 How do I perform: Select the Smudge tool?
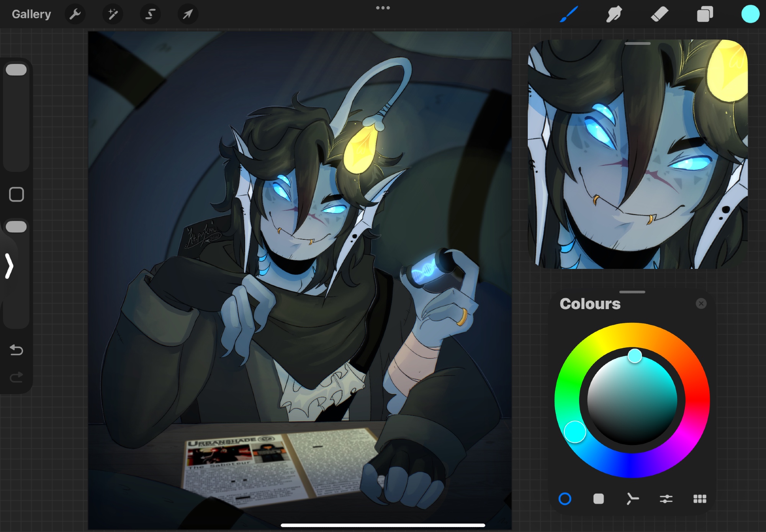pos(614,15)
